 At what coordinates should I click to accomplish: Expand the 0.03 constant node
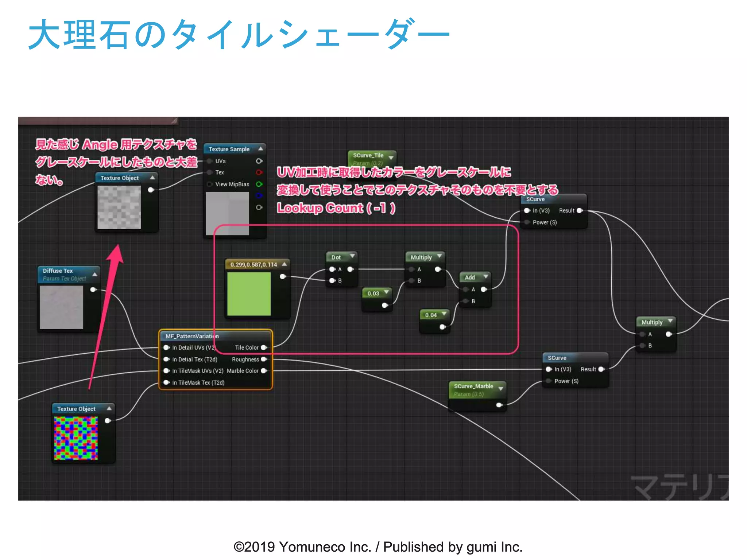(x=386, y=292)
